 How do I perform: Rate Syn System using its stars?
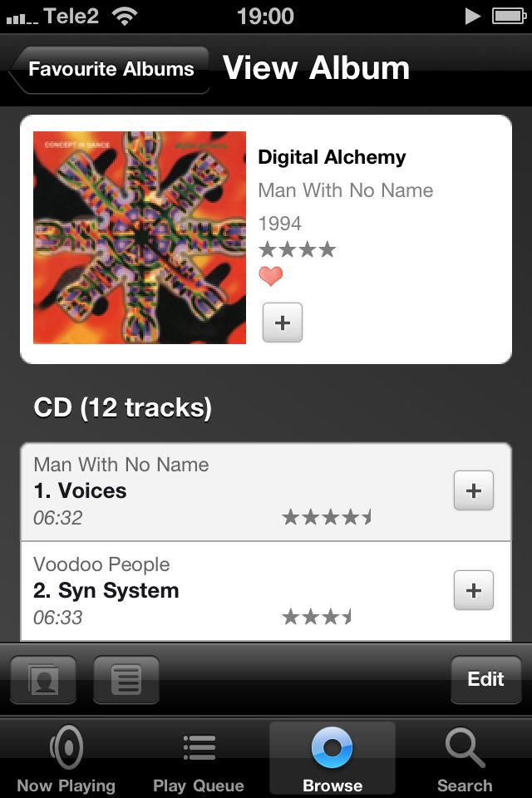(318, 617)
